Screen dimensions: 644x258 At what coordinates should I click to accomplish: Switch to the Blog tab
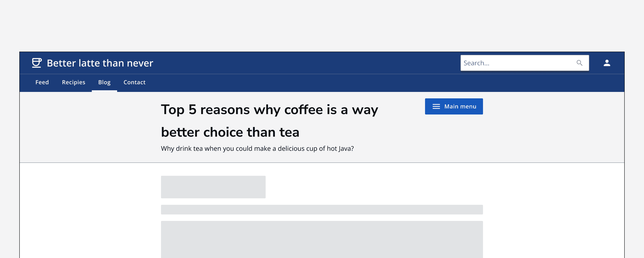(104, 82)
